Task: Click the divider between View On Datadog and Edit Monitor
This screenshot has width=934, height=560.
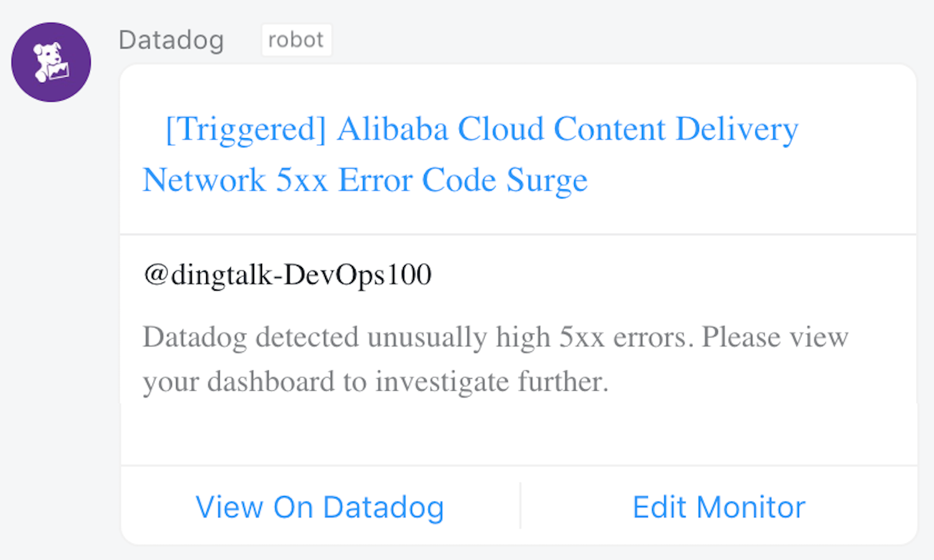Action: (x=521, y=505)
